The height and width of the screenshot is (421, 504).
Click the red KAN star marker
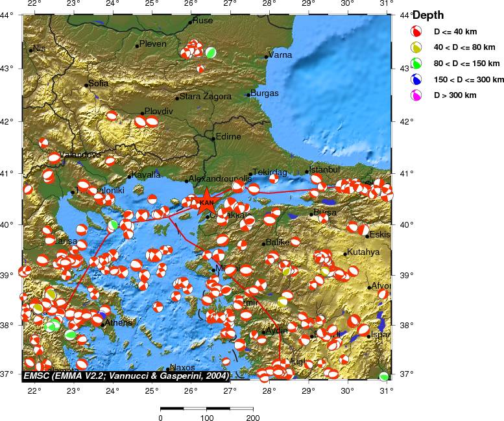click(x=206, y=201)
